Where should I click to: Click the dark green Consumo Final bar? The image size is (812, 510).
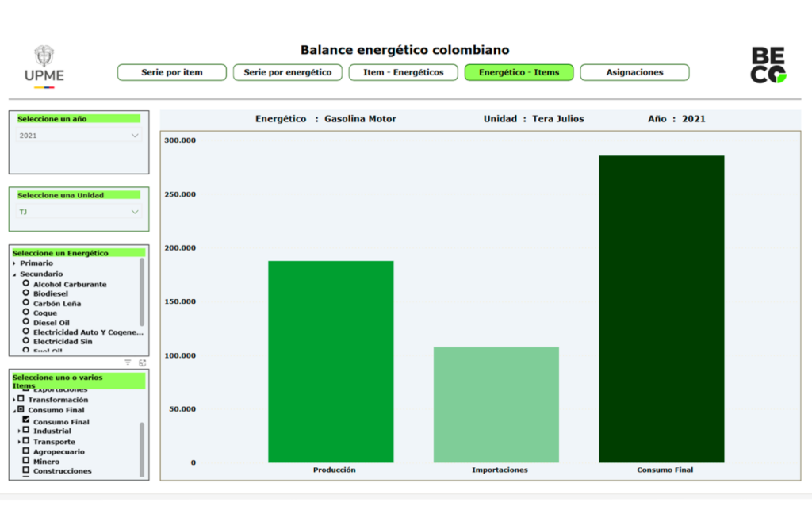click(x=661, y=309)
